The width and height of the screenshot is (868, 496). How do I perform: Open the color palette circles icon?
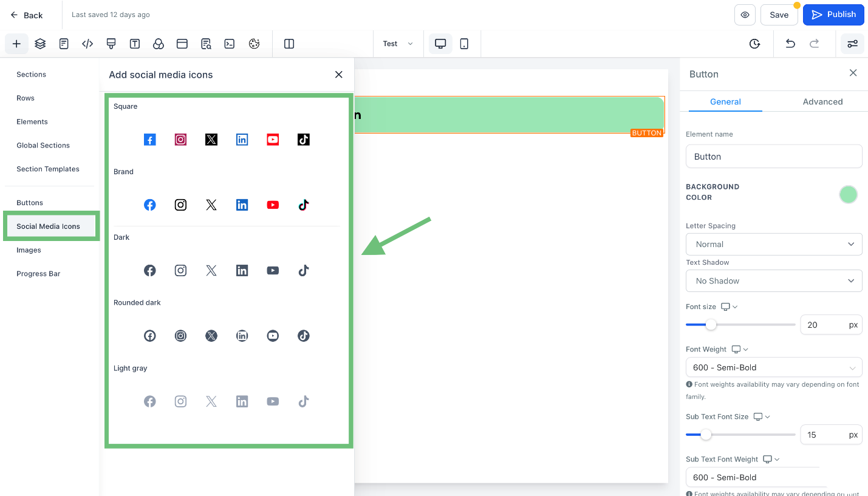click(158, 44)
